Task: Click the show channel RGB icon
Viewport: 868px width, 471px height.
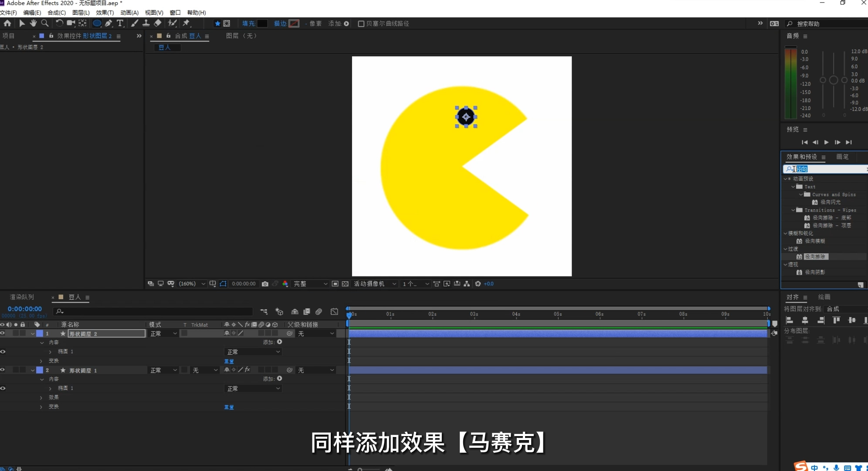Action: [285, 284]
